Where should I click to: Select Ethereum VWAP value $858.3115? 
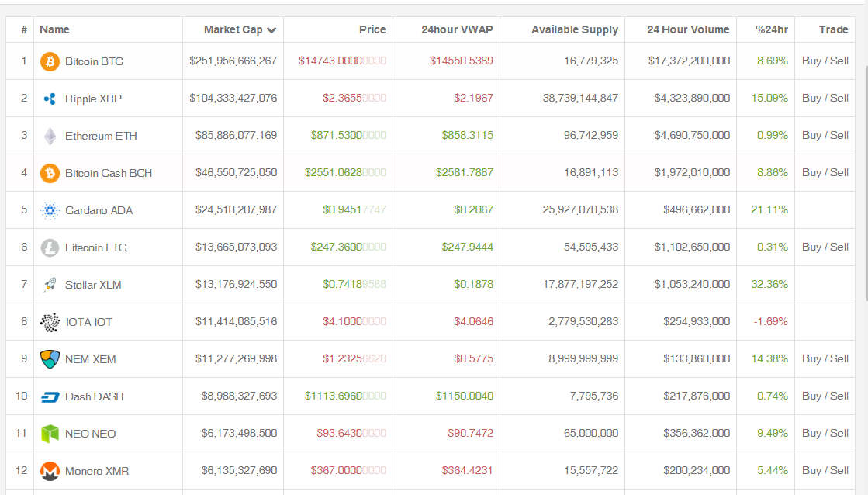467,135
